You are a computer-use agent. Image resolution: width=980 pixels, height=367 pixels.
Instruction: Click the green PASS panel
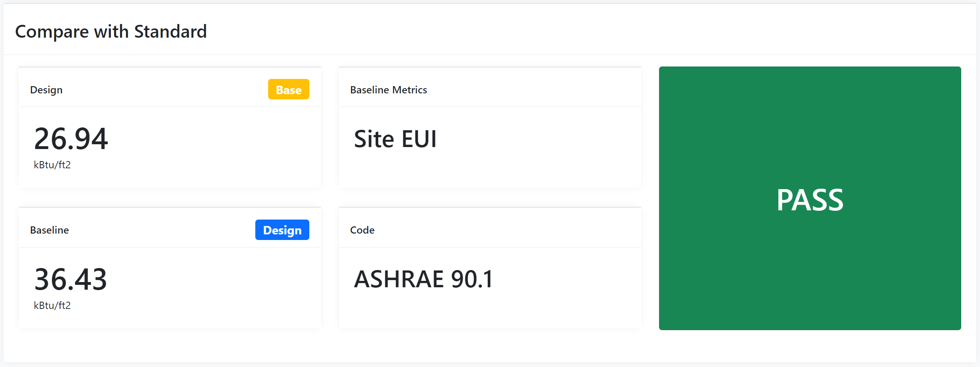click(x=810, y=198)
